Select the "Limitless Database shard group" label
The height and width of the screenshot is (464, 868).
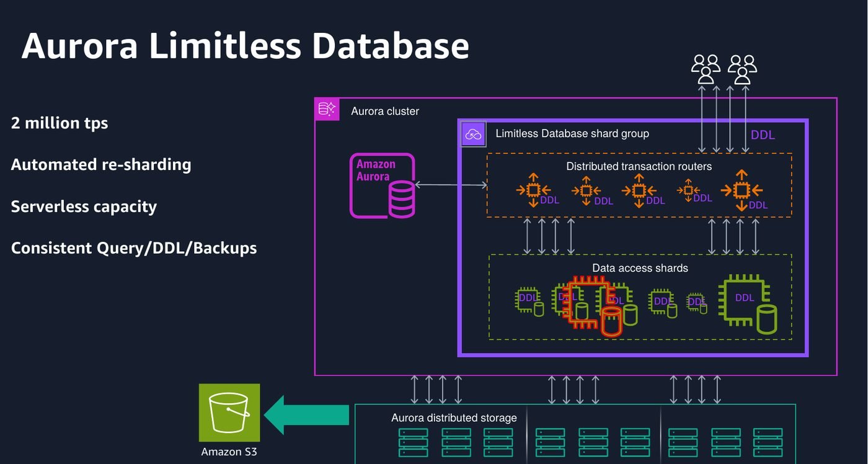point(572,133)
